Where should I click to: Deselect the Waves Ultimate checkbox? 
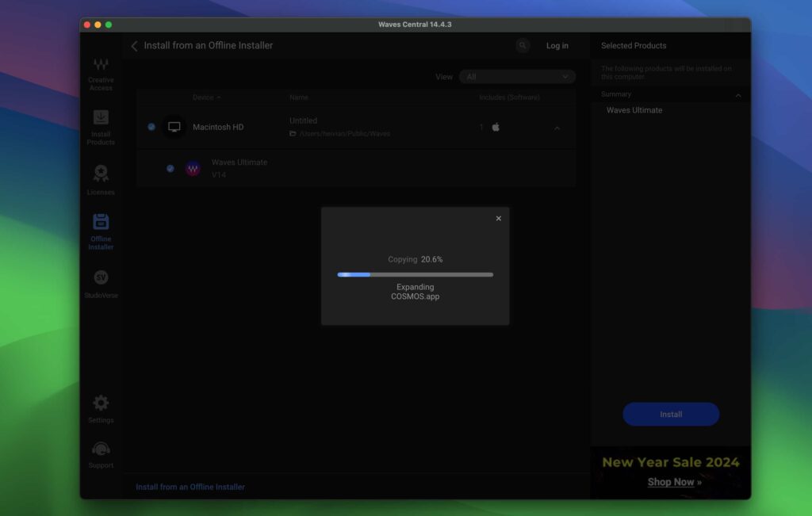point(169,167)
